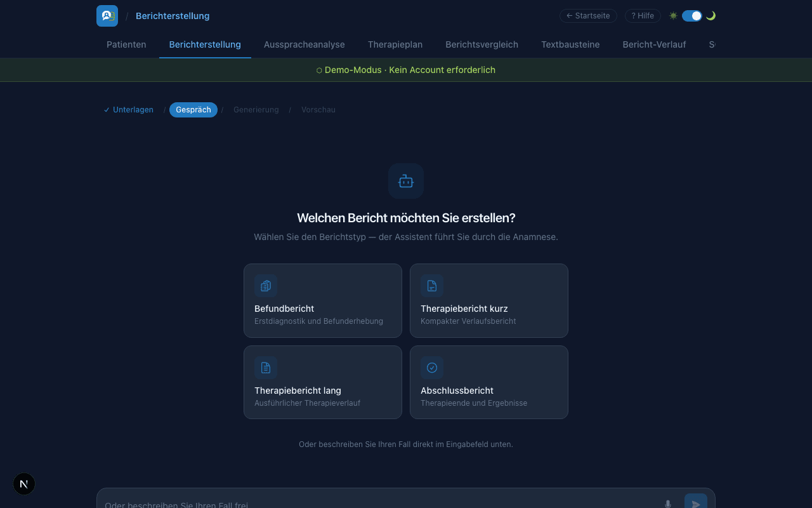Open the Textbausteine tab

coord(570,44)
